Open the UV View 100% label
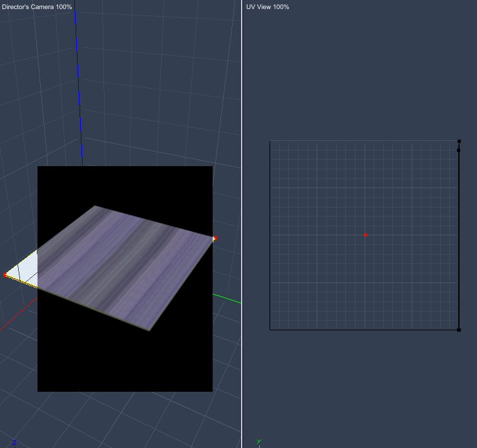 click(x=268, y=6)
